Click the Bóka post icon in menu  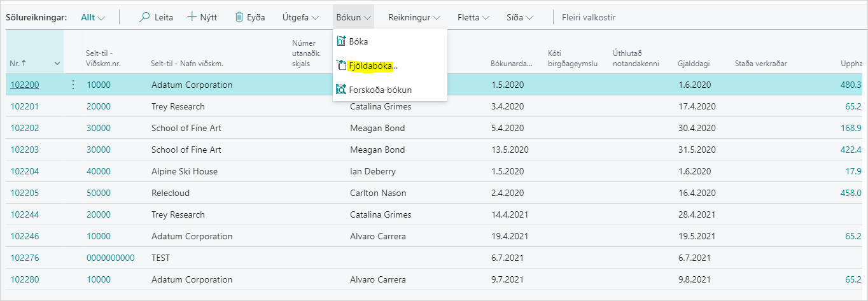click(341, 41)
